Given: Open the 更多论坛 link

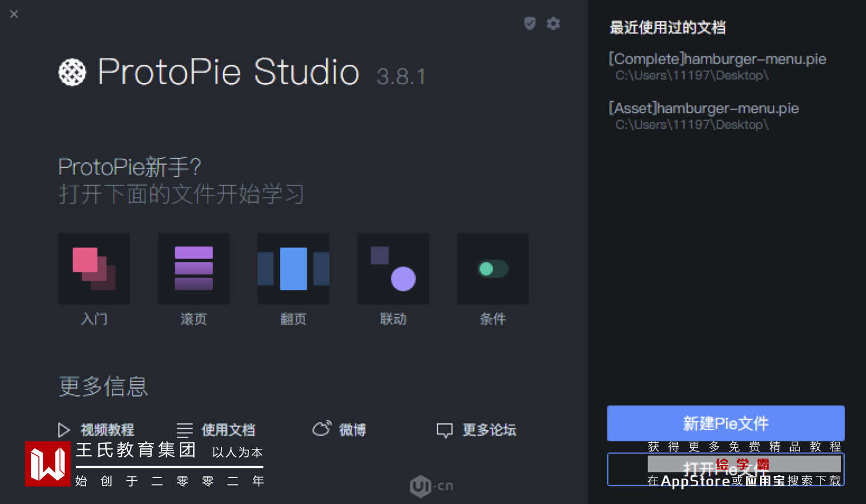Looking at the screenshot, I should click(489, 430).
